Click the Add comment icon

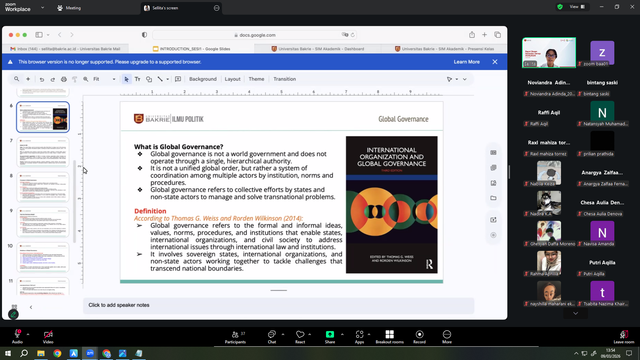click(x=178, y=79)
